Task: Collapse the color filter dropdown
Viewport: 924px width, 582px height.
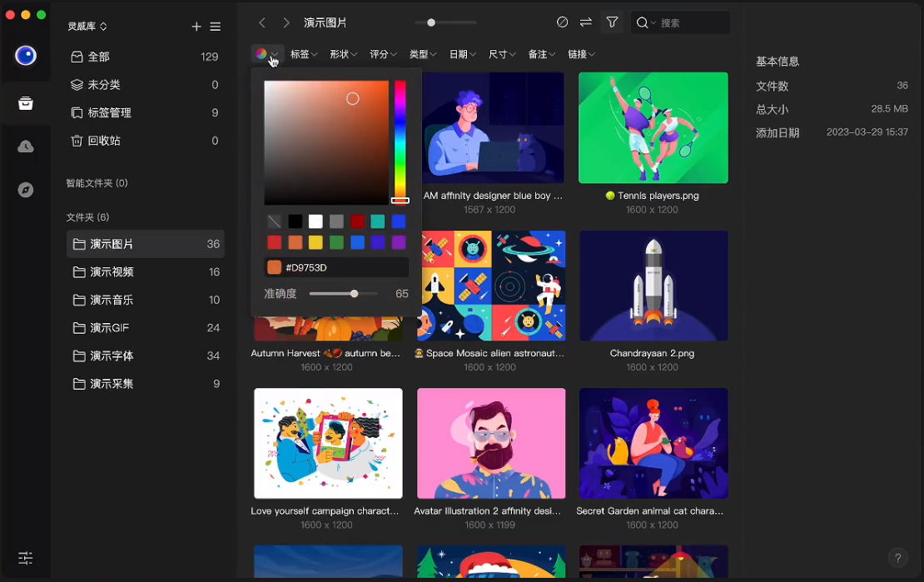Action: (x=267, y=54)
